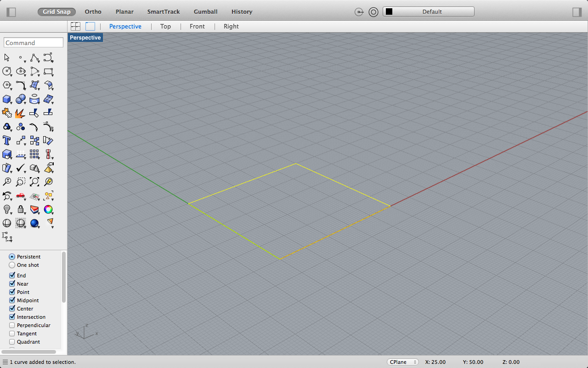588x368 pixels.
Task: Click the red car icon
Action: click(21, 195)
